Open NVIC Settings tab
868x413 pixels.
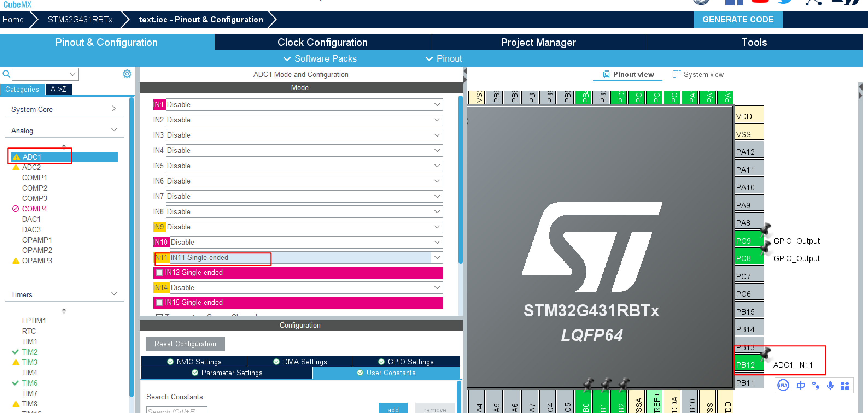[194, 361]
